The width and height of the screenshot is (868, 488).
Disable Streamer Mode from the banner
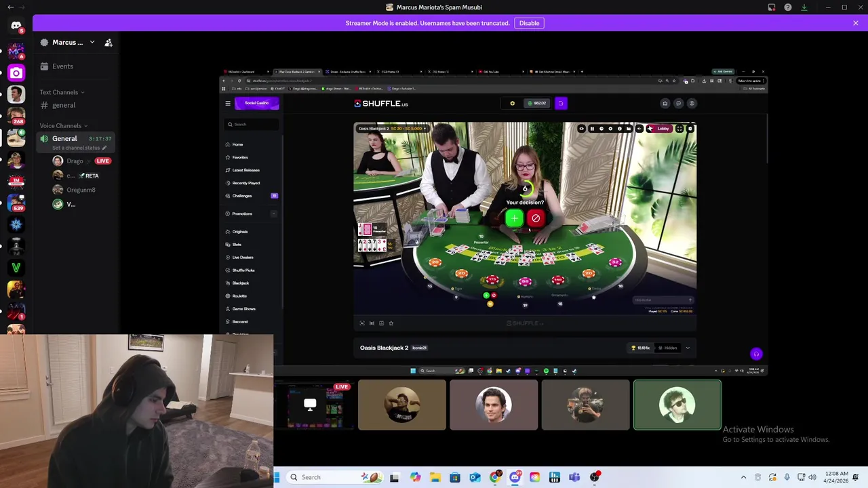click(529, 23)
